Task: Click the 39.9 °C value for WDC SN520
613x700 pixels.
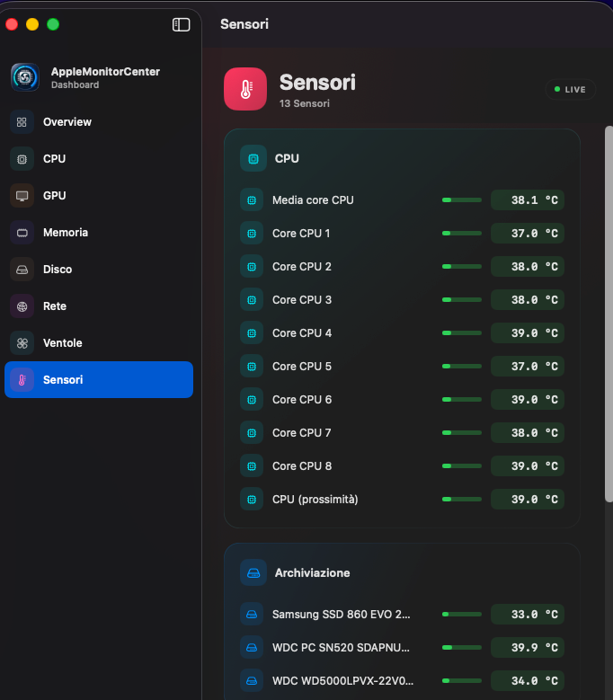Action: [528, 647]
